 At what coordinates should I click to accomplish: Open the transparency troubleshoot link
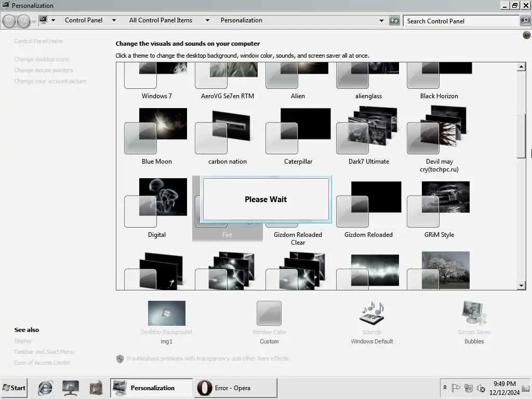pos(207,358)
